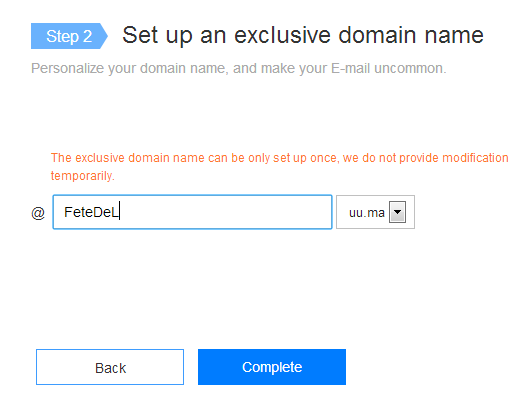Click the @ symbol before the input

tap(38, 213)
